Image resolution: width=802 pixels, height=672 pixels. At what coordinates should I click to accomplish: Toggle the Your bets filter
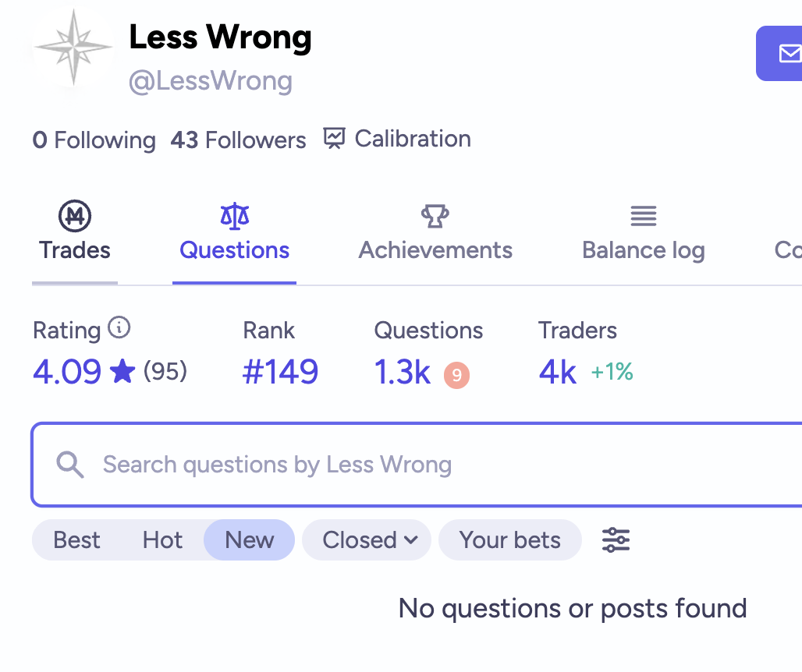(509, 540)
